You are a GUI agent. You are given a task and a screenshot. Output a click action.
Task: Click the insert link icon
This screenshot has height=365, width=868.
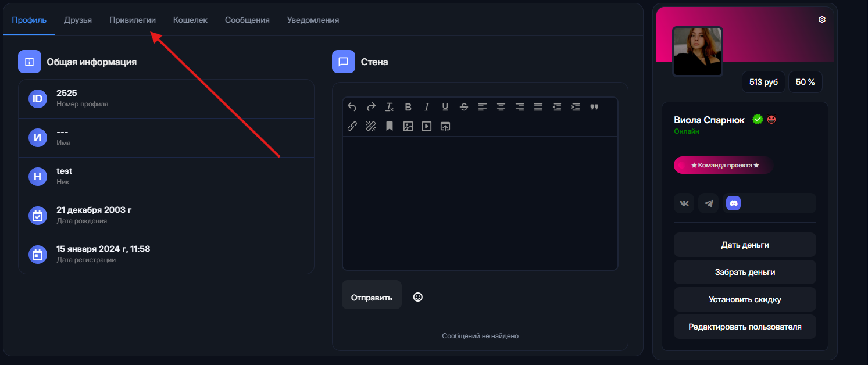(x=352, y=126)
